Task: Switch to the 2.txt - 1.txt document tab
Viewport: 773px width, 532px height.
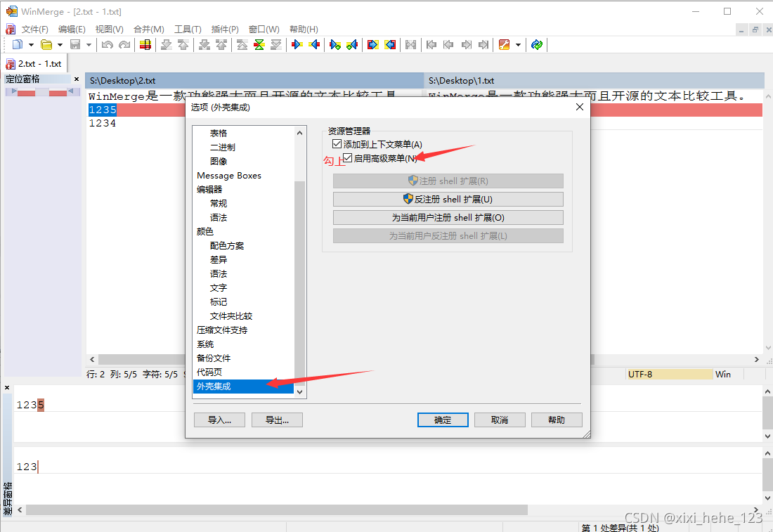Action: 34,64
